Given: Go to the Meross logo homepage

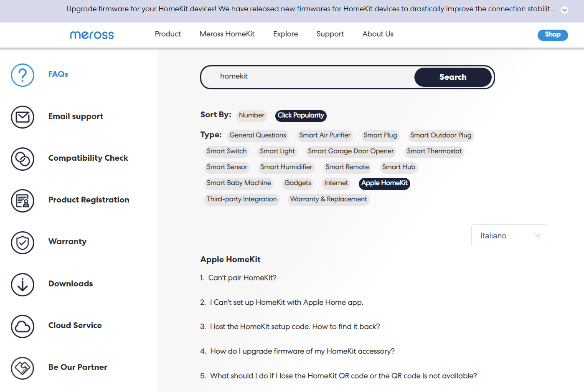Looking at the screenshot, I should [92, 35].
